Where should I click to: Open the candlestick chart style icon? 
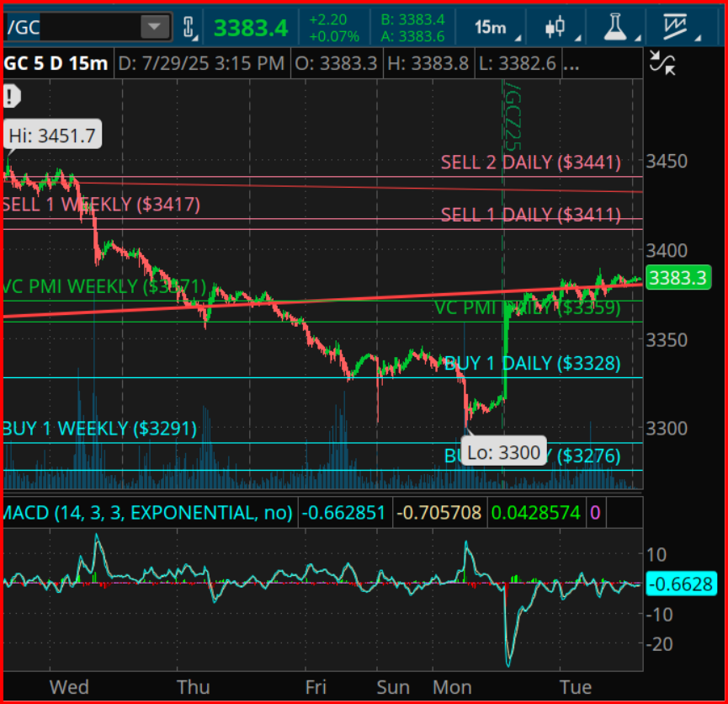tap(553, 26)
